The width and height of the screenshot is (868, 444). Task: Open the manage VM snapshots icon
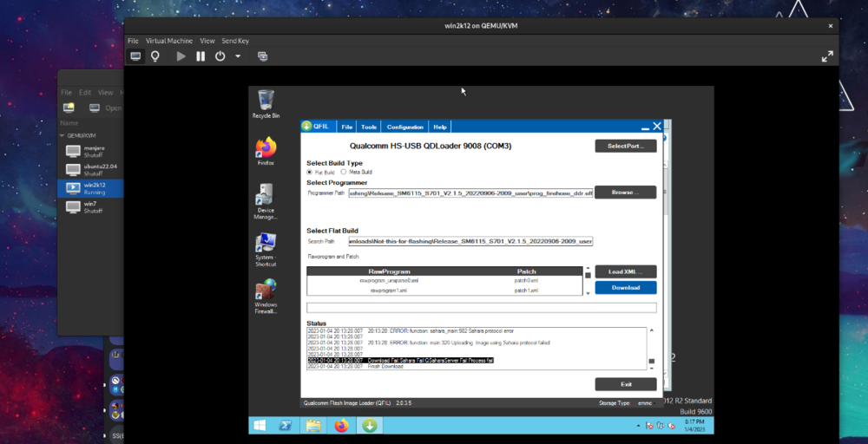click(263, 55)
